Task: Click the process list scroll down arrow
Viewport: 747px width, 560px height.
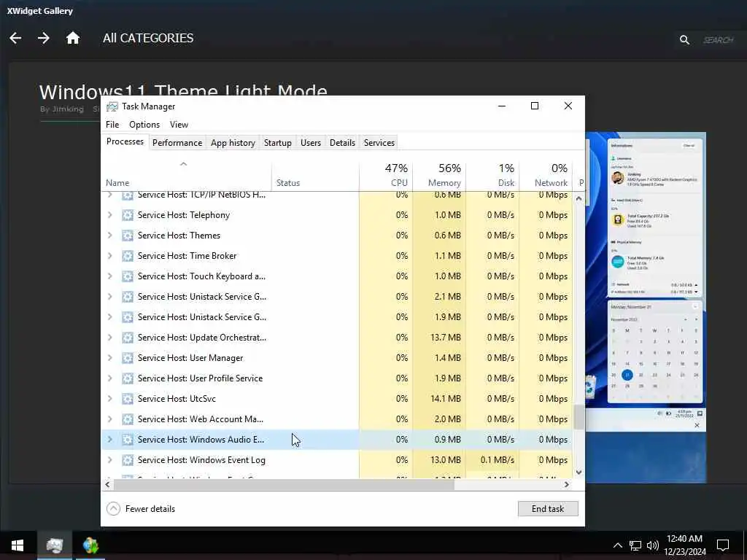Action: tap(578, 472)
